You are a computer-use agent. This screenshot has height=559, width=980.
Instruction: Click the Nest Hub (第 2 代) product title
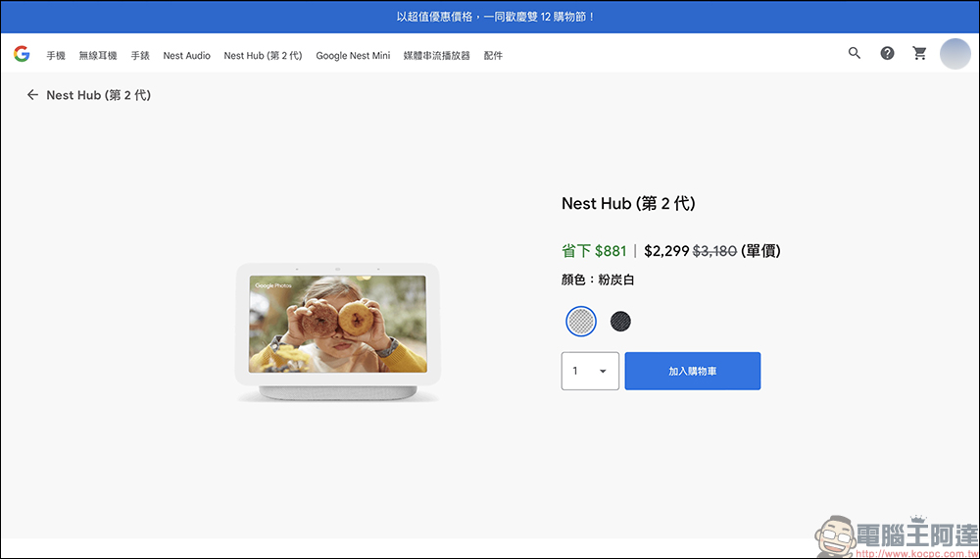coord(628,203)
